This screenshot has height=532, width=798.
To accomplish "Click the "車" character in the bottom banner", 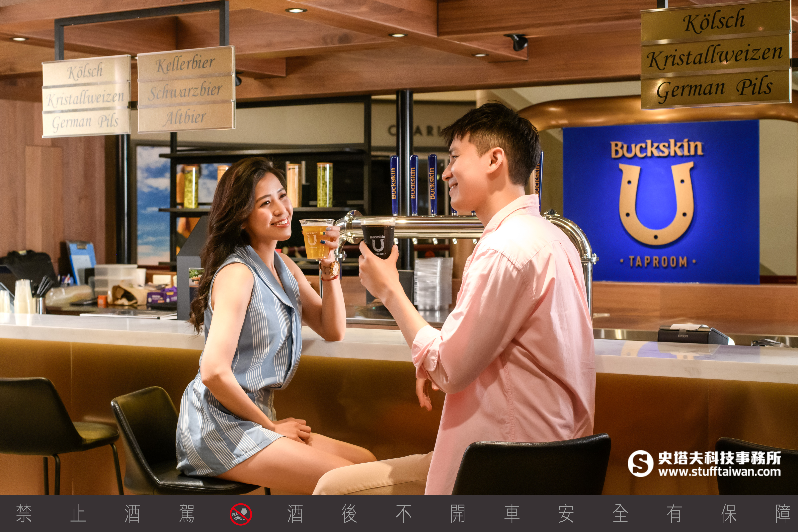I will click(x=512, y=513).
